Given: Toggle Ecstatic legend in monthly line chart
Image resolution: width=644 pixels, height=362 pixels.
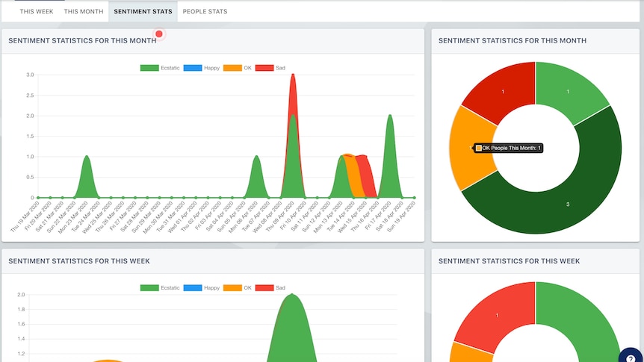Looking at the screenshot, I should coord(160,68).
